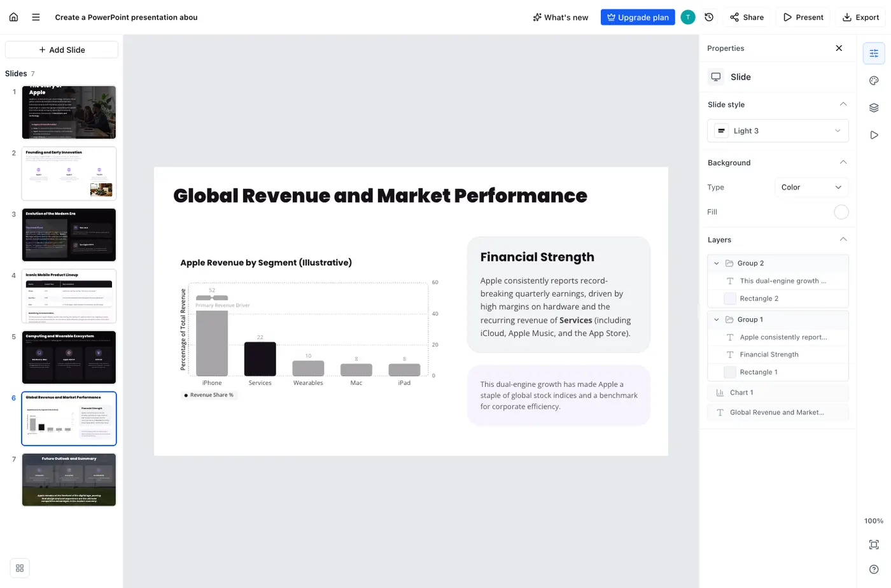Click the Present button
891x588 pixels.
pos(803,17)
